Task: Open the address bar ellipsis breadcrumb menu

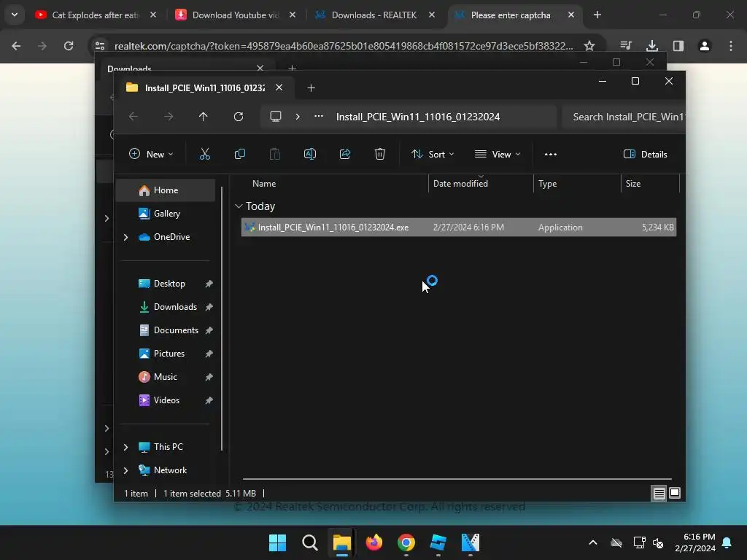Action: tap(319, 116)
